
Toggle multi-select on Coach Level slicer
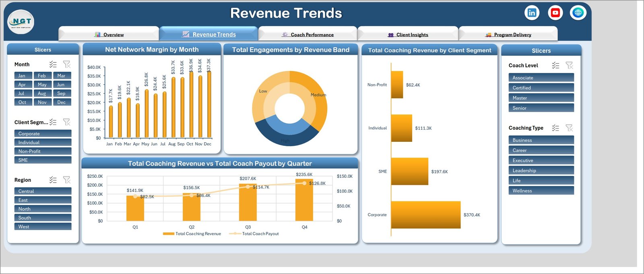coord(555,65)
